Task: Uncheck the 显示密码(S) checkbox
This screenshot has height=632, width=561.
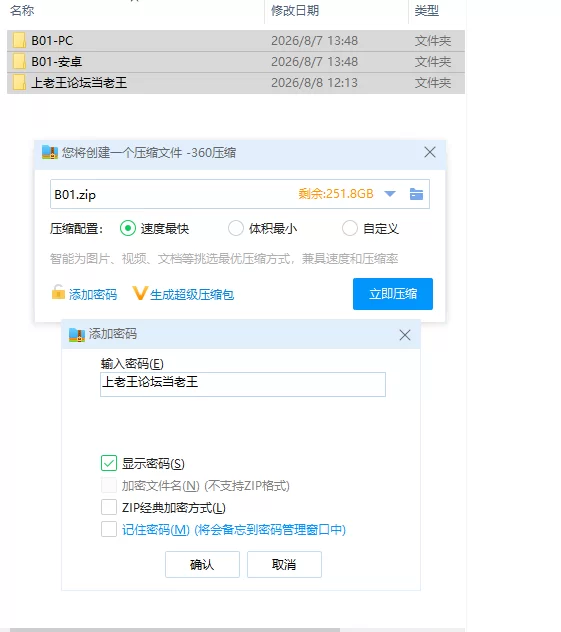Action: pos(109,464)
